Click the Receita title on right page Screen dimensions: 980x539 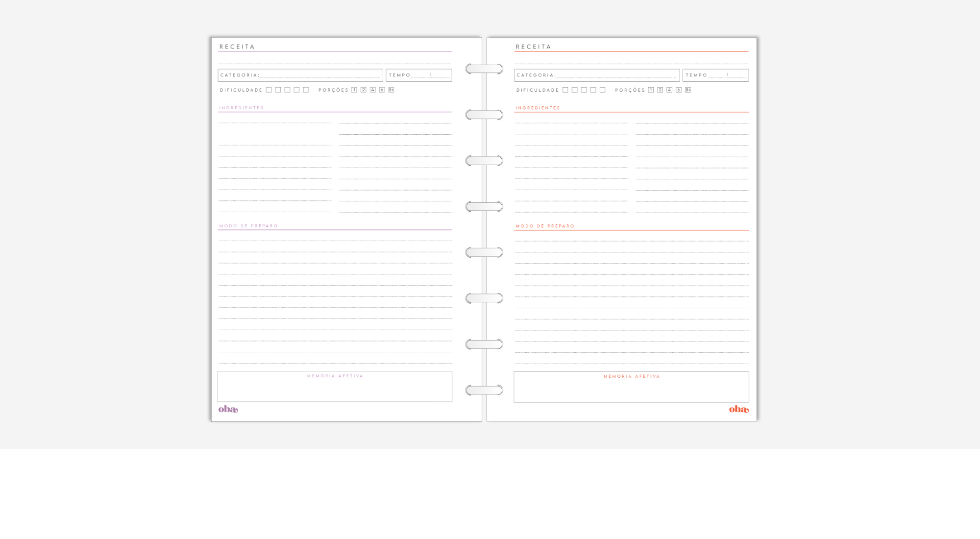click(533, 47)
